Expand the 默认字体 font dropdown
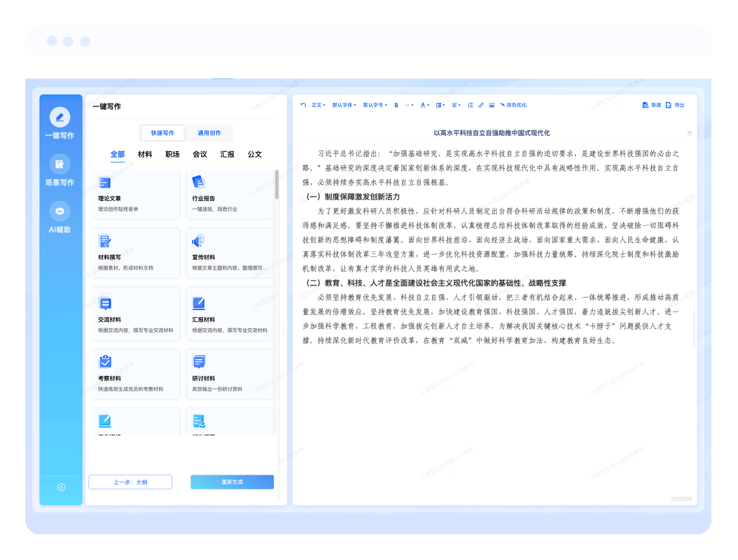 pos(344,105)
